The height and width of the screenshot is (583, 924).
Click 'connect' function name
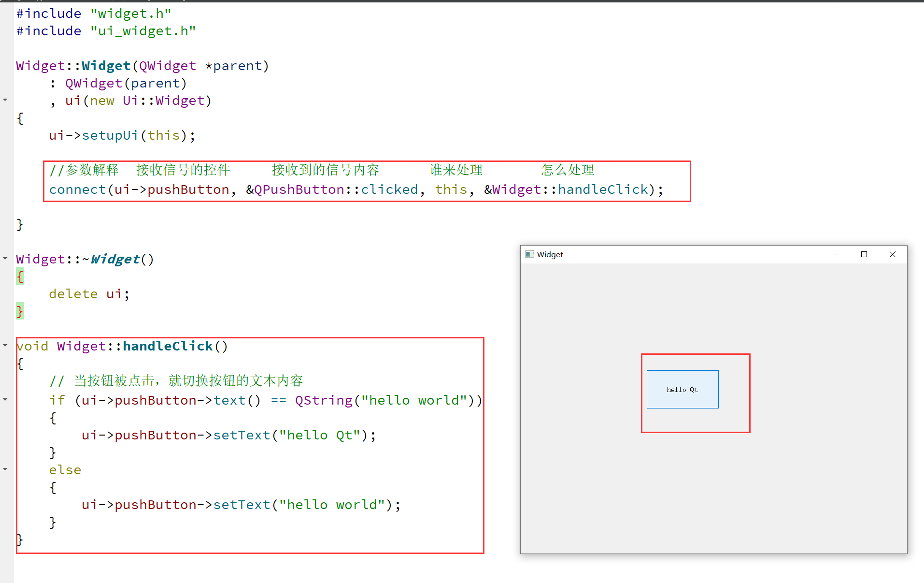click(77, 189)
